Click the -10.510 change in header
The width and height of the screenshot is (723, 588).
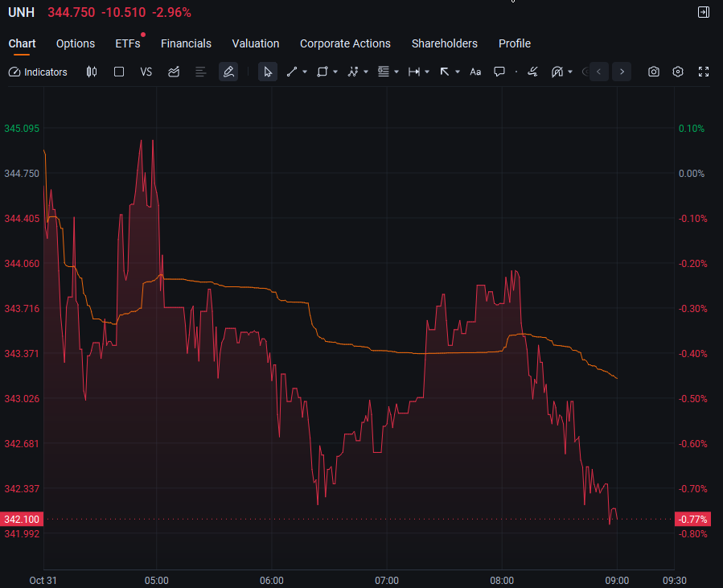pos(124,12)
